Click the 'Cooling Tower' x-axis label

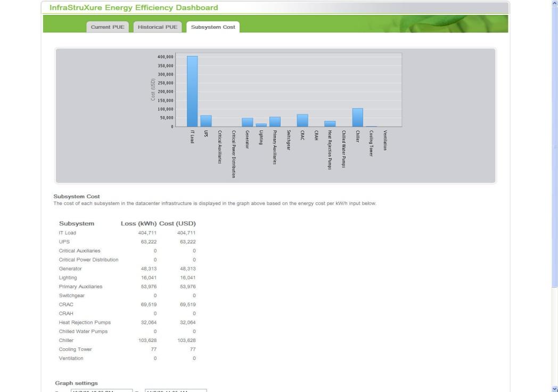371,143
